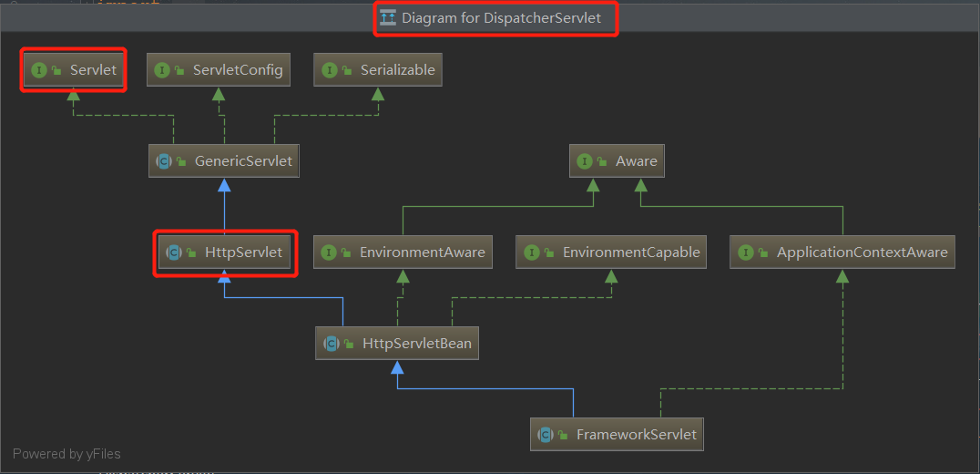980x474 pixels.
Task: Click the class icon beside FrameworkServlet
Action: 546,435
